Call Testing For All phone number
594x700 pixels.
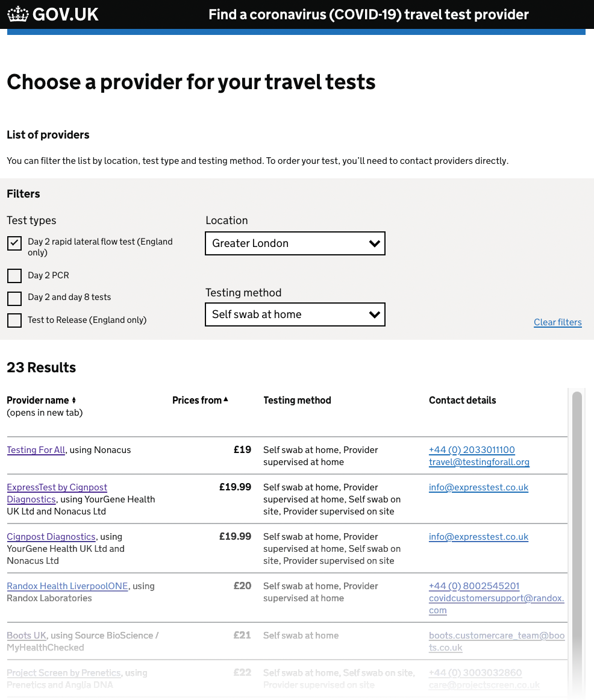pos(472,450)
